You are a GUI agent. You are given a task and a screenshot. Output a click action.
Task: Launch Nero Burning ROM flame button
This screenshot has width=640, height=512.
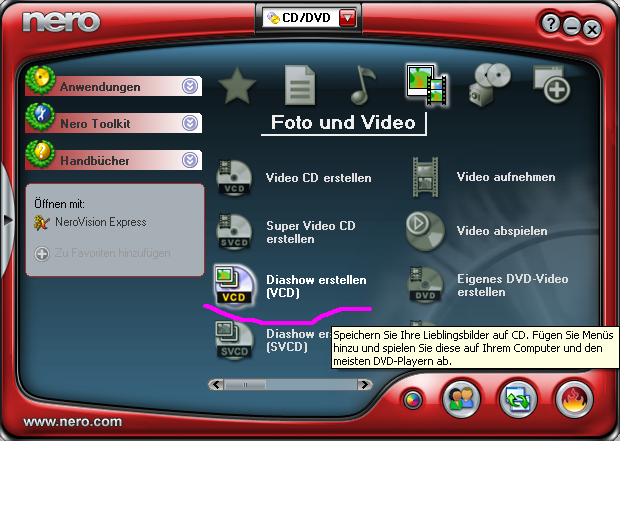click(574, 399)
